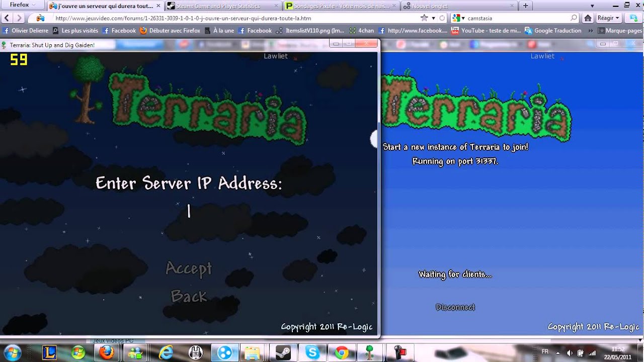Click the server IP address text field in Terraria
Screen dimensions: 644x362
[x=189, y=211]
